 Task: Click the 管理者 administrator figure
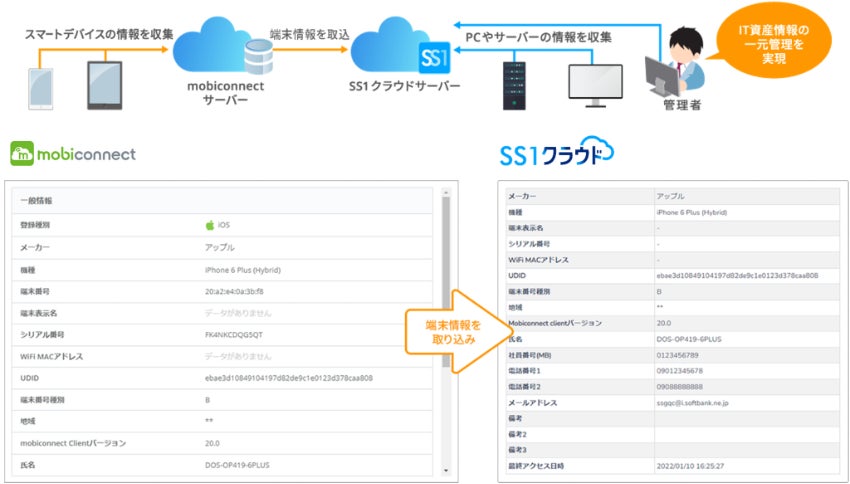(675, 62)
